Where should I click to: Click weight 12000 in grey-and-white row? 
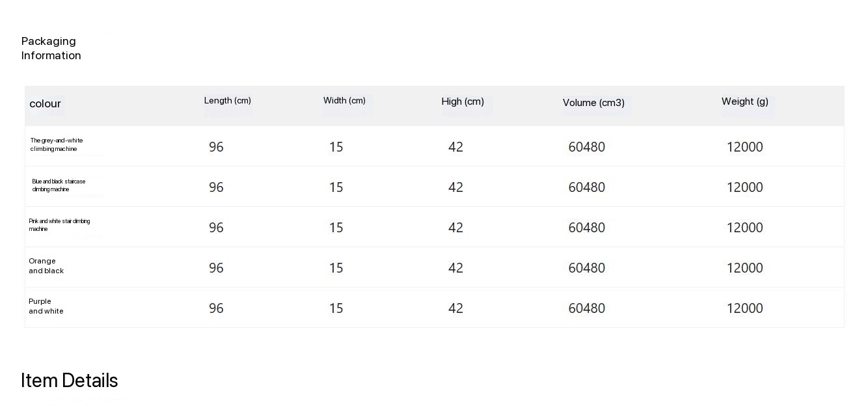[744, 147]
